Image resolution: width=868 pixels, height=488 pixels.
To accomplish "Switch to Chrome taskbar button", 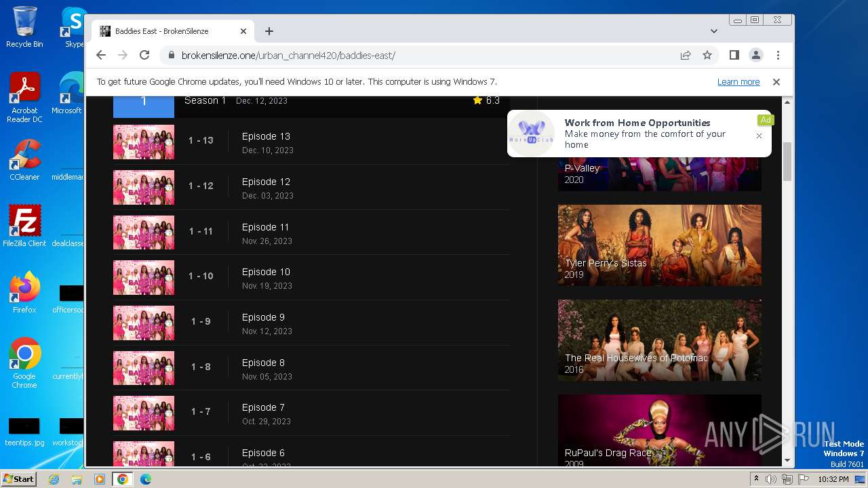I will click(123, 479).
